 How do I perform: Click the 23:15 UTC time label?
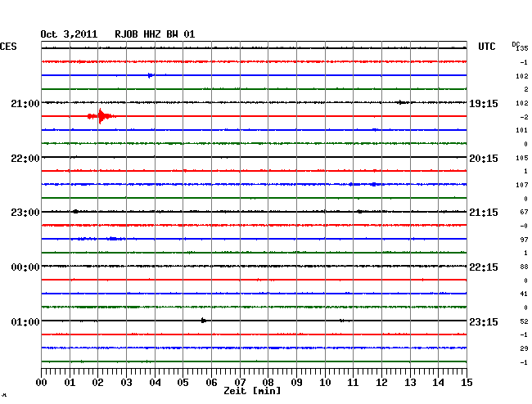484,321
